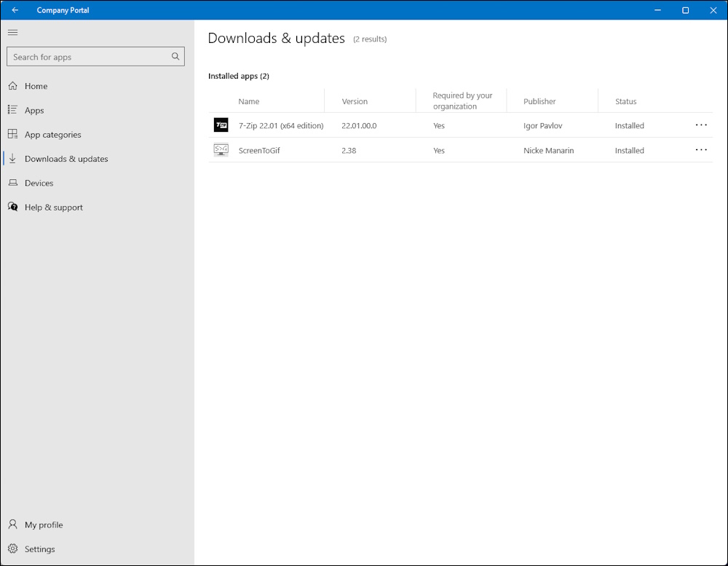Screen dimensions: 728x566
Task: Click publisher Igor Pavlov
Action: [543, 125]
